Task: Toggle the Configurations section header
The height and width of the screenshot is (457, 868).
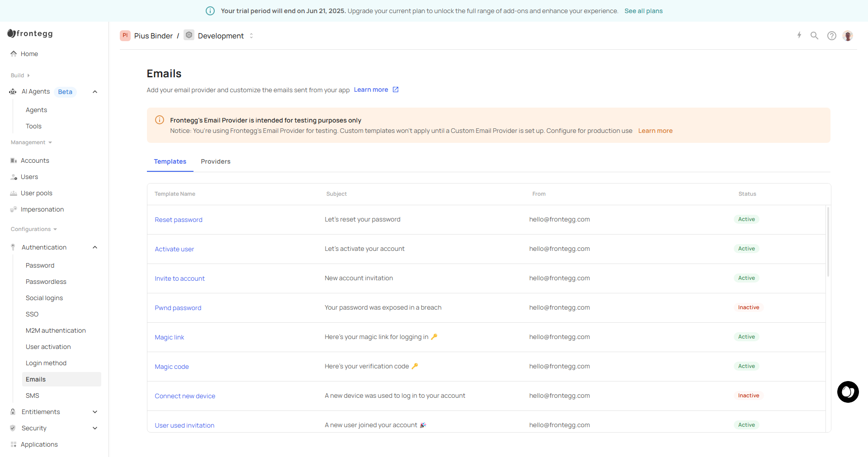Action: click(34, 229)
